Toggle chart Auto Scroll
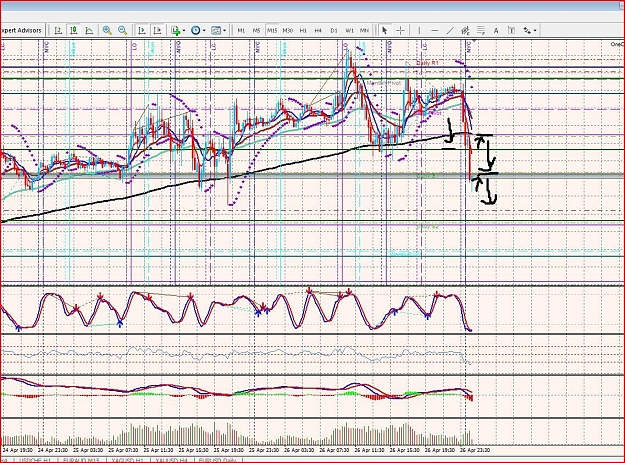The width and height of the screenshot is (625, 463). point(142,30)
